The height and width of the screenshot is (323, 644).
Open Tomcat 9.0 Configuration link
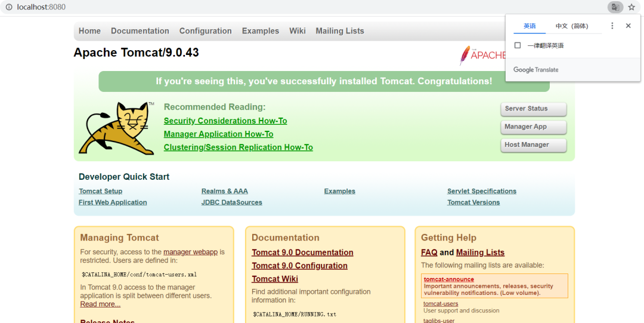coord(299,266)
